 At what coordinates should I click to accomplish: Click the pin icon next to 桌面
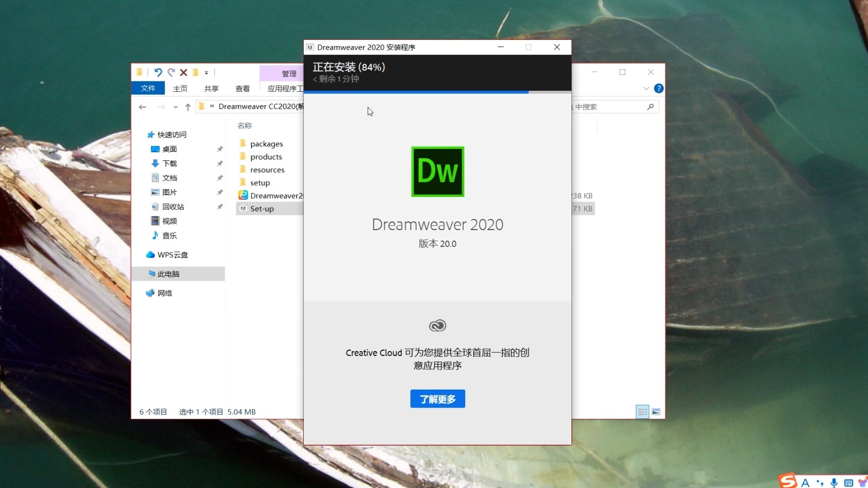point(220,149)
